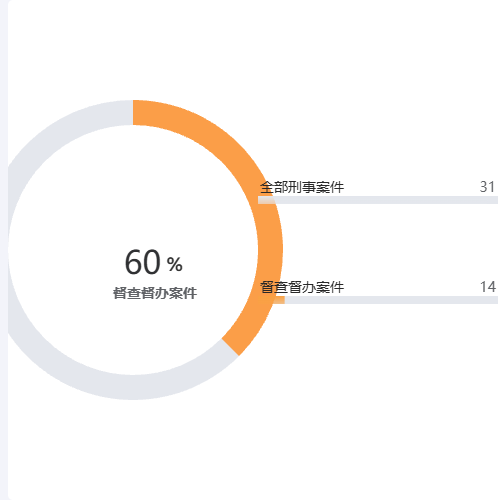Select the 60 percentage number in the chart center
The image size is (500, 500).
click(142, 262)
